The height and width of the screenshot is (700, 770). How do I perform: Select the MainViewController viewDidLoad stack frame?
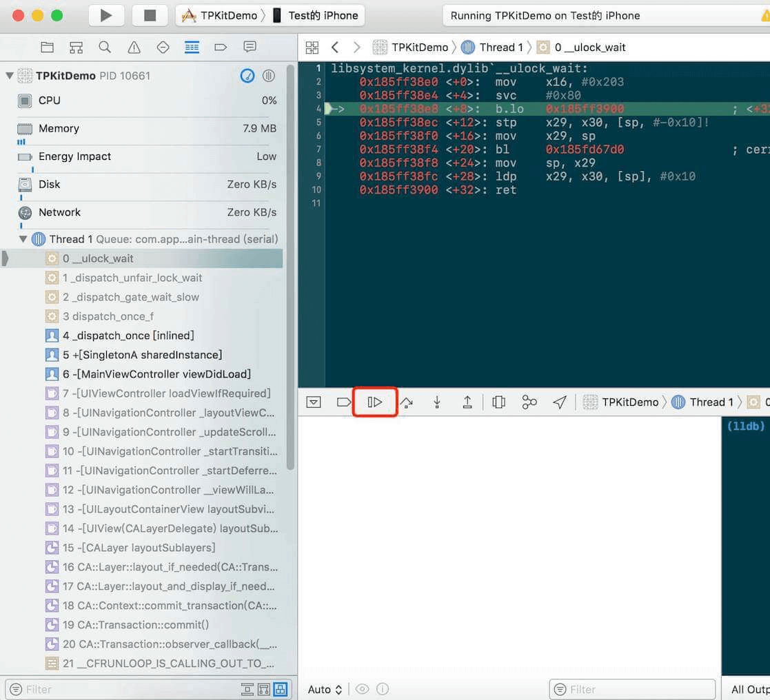[156, 374]
